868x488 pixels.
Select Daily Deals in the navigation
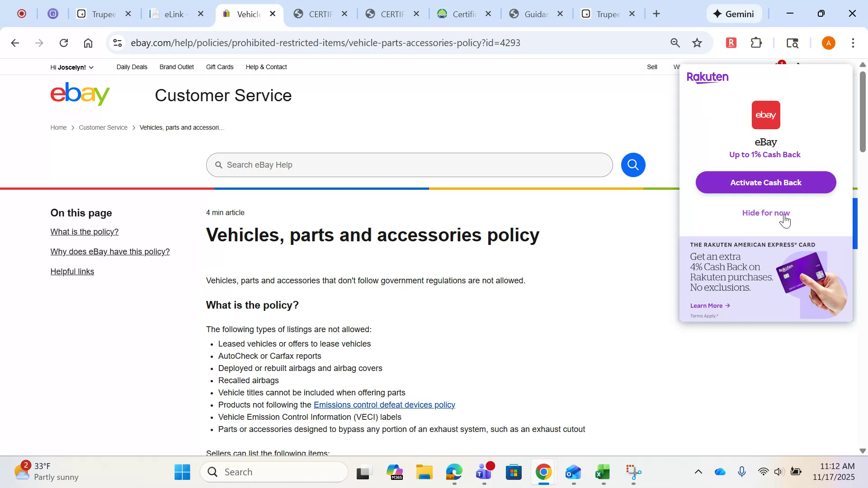click(131, 67)
